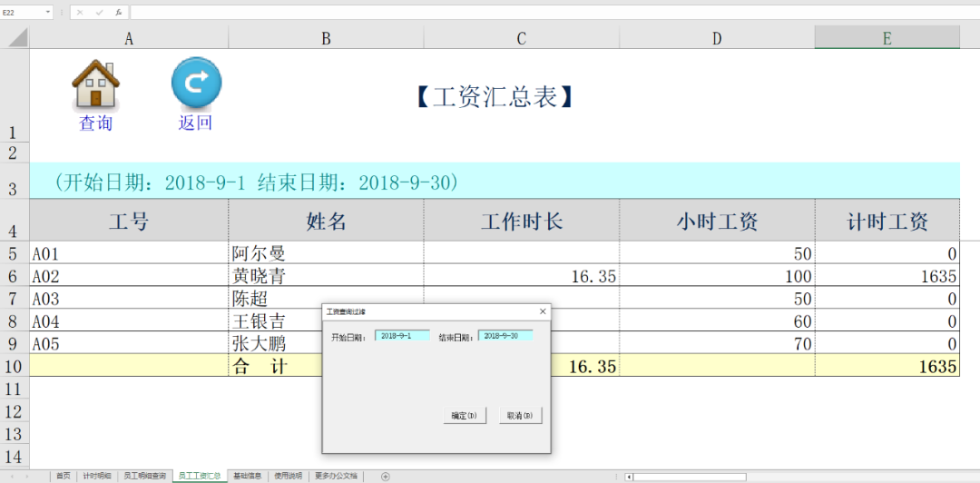Go to the 基础信息 sheet tab
The image size is (980, 483).
pyautogui.click(x=247, y=476)
